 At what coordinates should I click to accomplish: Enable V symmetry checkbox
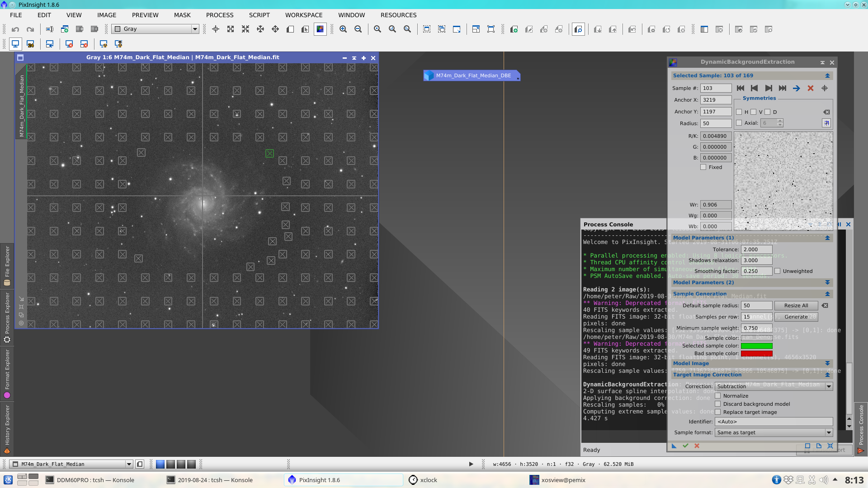[753, 112]
